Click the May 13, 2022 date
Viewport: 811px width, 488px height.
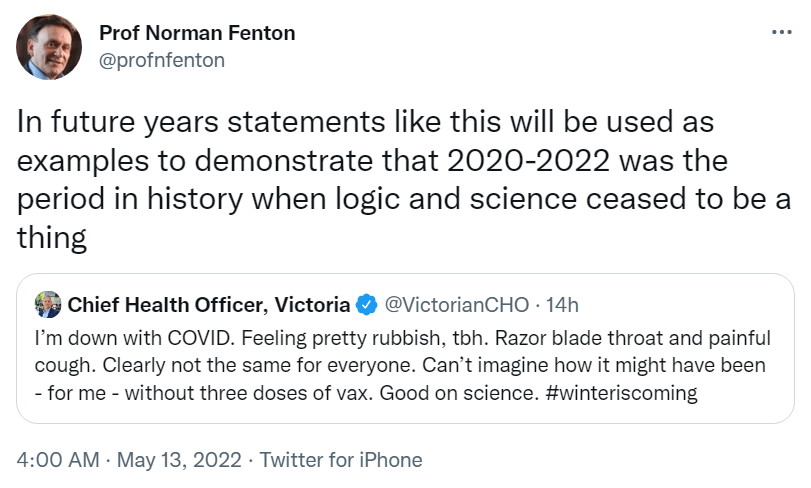point(179,461)
